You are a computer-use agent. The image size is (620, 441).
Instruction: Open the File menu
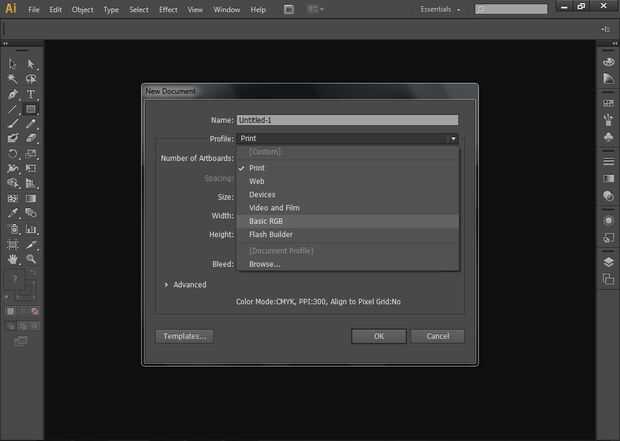(x=34, y=10)
